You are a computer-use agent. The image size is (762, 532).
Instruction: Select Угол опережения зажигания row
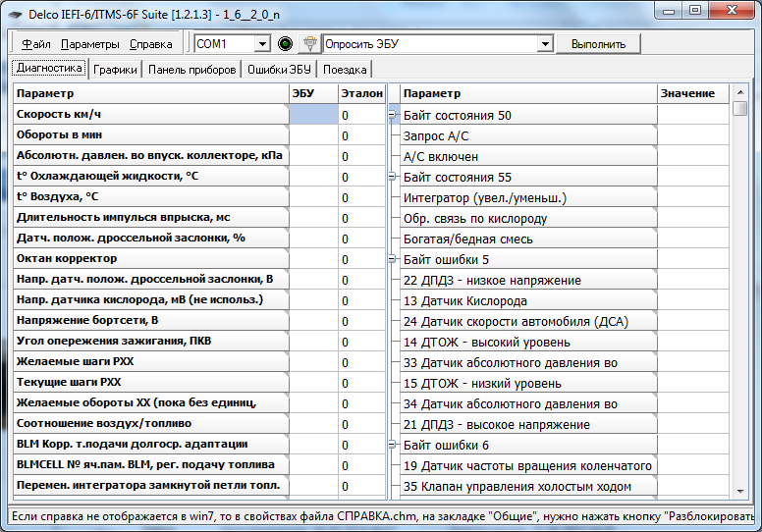(x=151, y=341)
